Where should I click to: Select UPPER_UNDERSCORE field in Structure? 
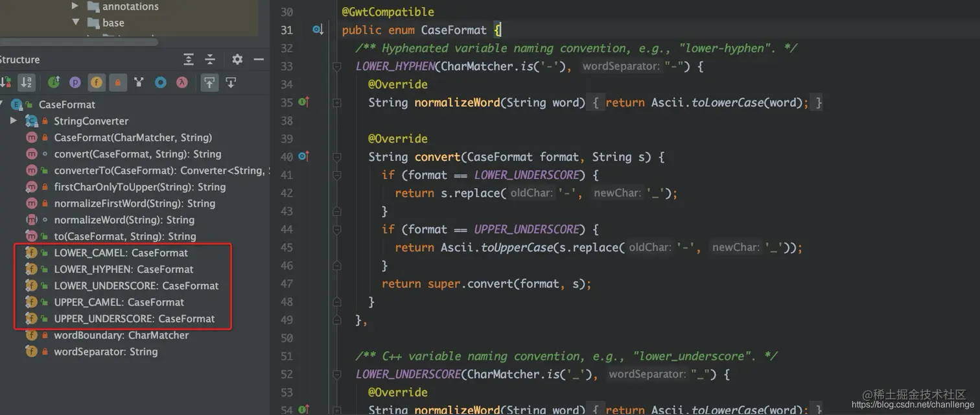pyautogui.click(x=134, y=318)
